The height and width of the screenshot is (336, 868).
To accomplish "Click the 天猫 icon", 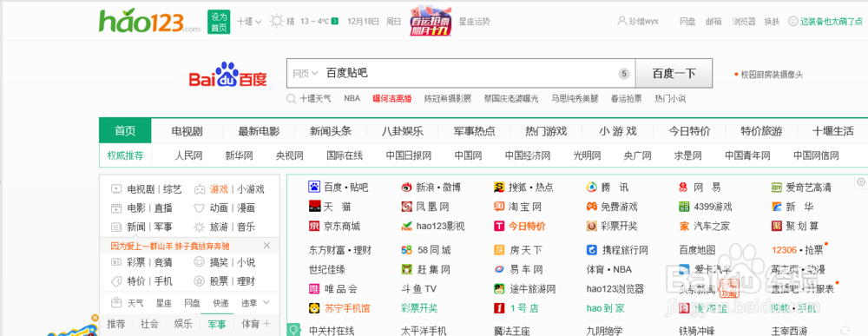I will click(314, 207).
